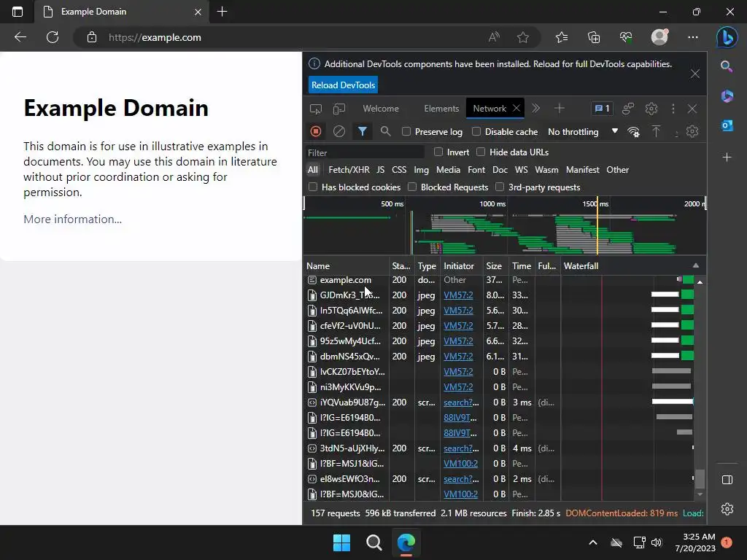The width and height of the screenshot is (747, 560).
Task: Filter requests by Other type
Action: [617, 170]
